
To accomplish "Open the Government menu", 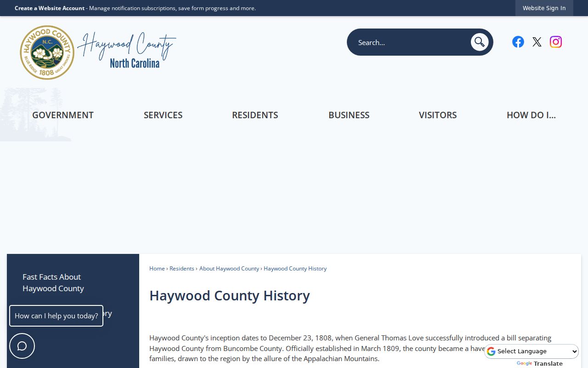I will 63,115.
